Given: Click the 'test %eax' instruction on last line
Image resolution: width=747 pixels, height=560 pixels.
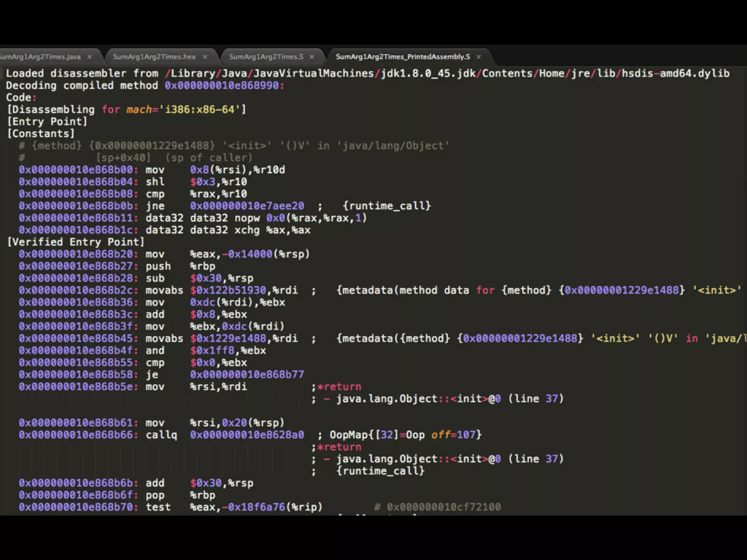Looking at the screenshot, I should pos(158,507).
